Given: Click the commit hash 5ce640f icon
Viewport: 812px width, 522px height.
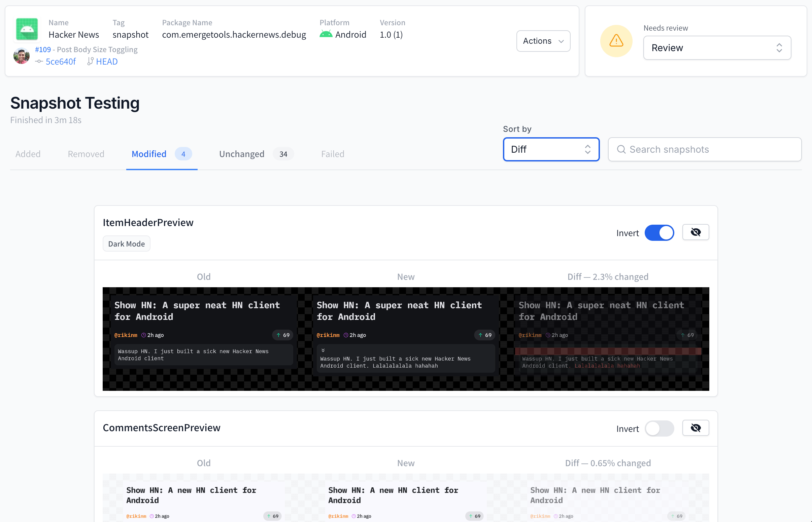Looking at the screenshot, I should coord(40,62).
